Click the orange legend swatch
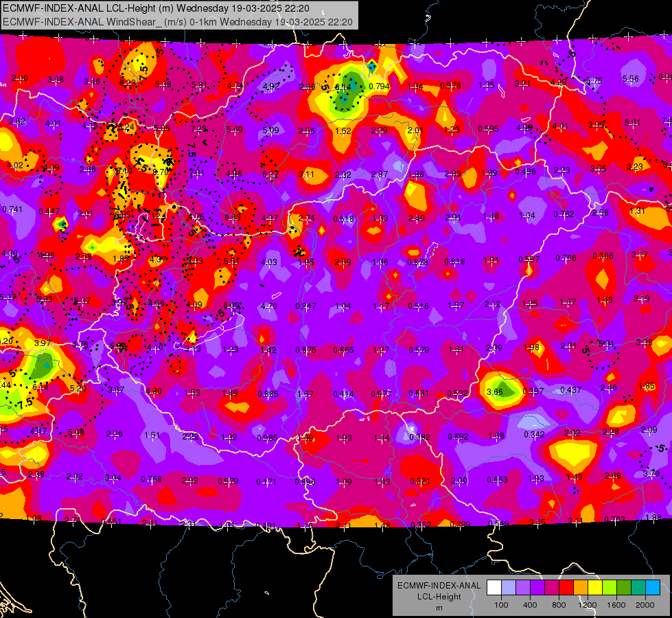The width and height of the screenshot is (672, 618). [x=581, y=588]
